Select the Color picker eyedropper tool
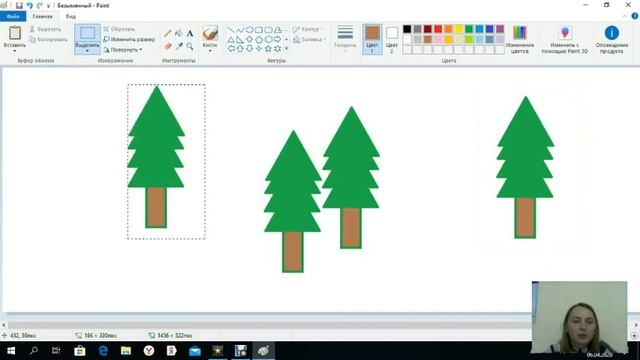 click(179, 46)
